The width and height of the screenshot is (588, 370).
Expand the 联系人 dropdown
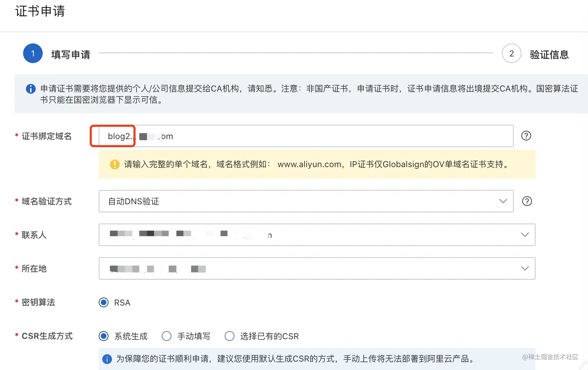(x=317, y=235)
